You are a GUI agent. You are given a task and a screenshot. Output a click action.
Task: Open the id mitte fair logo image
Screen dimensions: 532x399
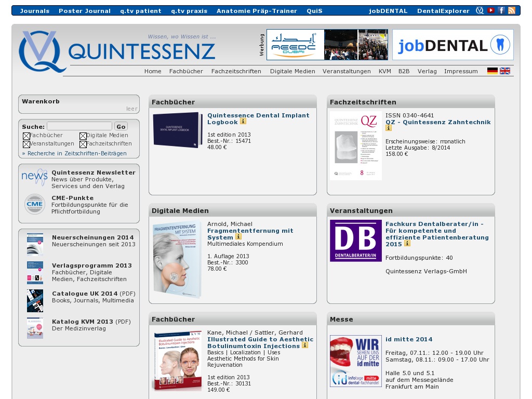[x=355, y=362]
